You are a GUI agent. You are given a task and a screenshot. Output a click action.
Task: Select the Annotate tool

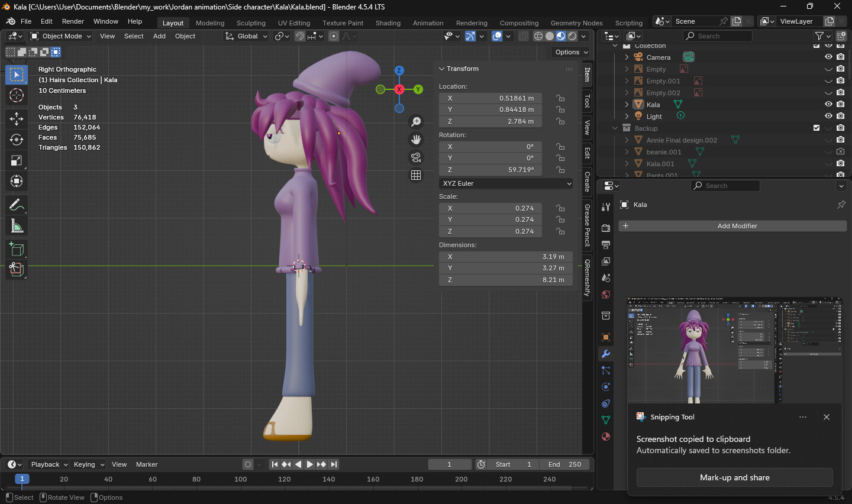17,205
